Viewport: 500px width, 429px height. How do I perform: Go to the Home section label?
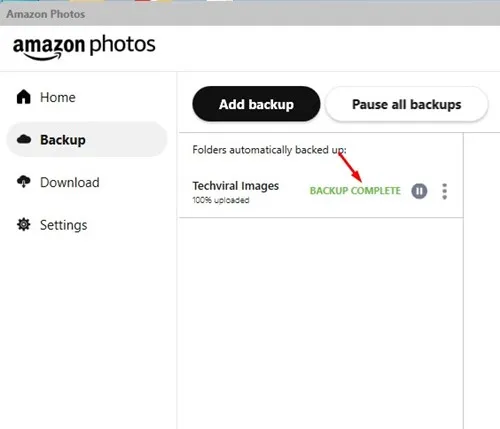coord(58,97)
